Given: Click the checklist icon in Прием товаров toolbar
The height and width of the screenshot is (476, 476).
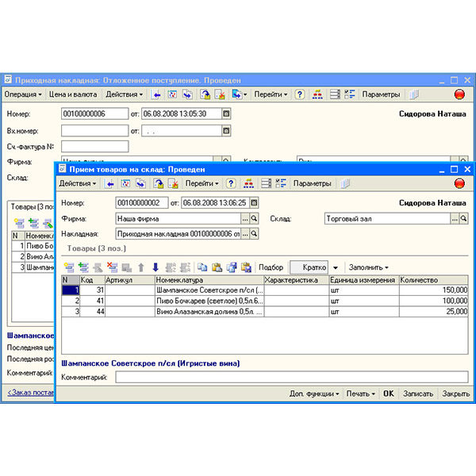Looking at the screenshot, I should pyautogui.click(x=281, y=184).
